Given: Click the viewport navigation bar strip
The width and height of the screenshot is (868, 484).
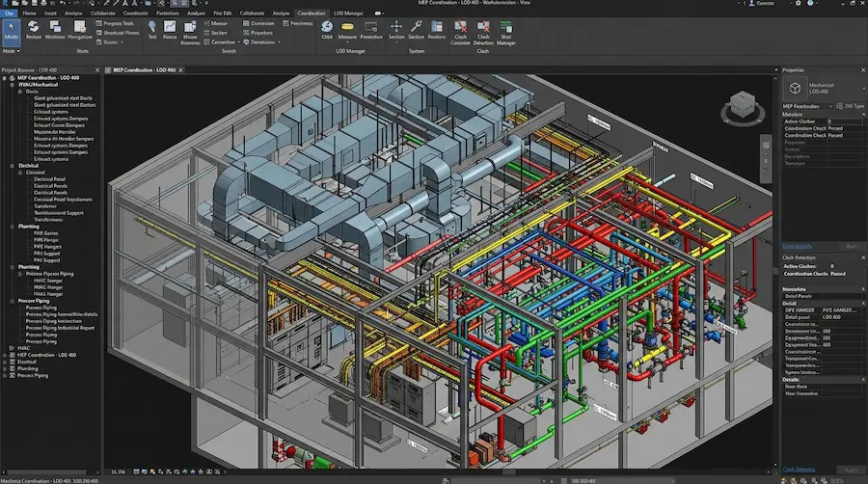Looking at the screenshot, I should (766, 158).
